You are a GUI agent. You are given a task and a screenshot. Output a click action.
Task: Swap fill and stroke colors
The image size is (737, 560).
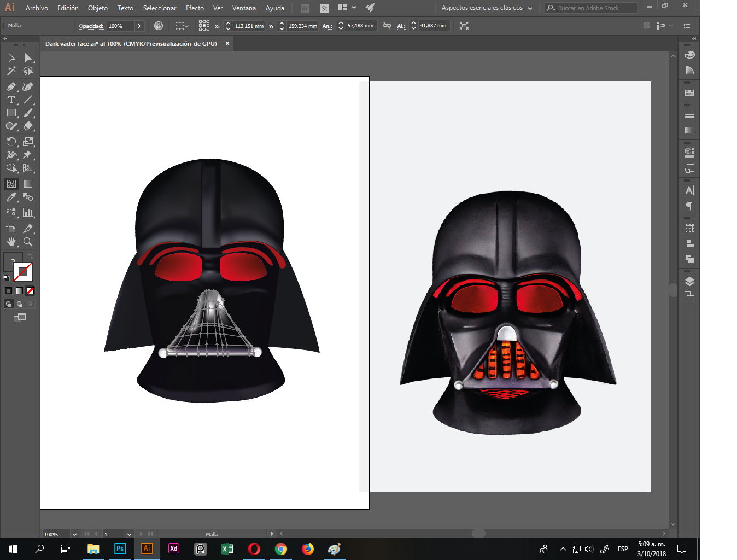tap(31, 256)
